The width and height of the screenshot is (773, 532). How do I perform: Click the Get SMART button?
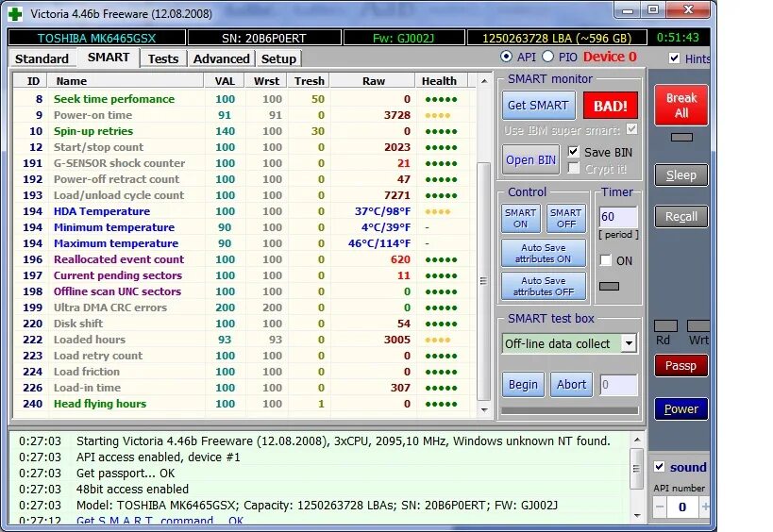click(x=538, y=106)
